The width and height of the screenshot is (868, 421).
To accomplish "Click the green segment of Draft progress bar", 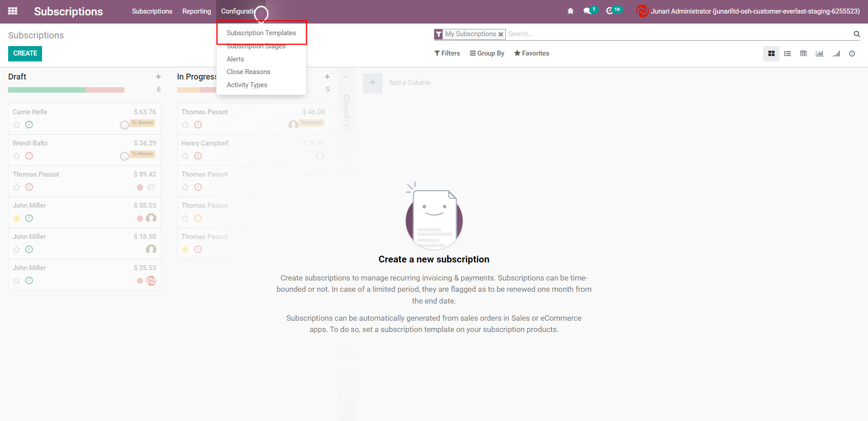I will [x=47, y=90].
